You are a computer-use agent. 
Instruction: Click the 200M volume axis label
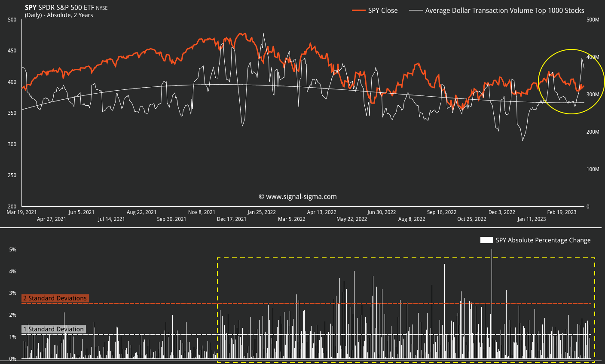pos(593,132)
